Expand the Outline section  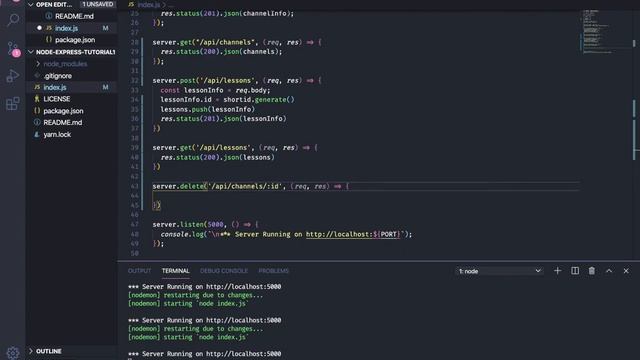(31, 351)
